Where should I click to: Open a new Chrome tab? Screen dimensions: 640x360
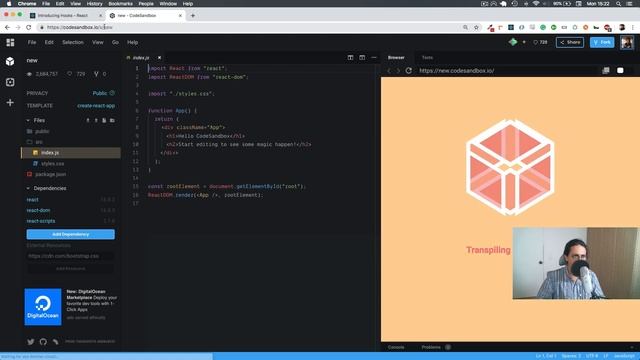click(193, 16)
